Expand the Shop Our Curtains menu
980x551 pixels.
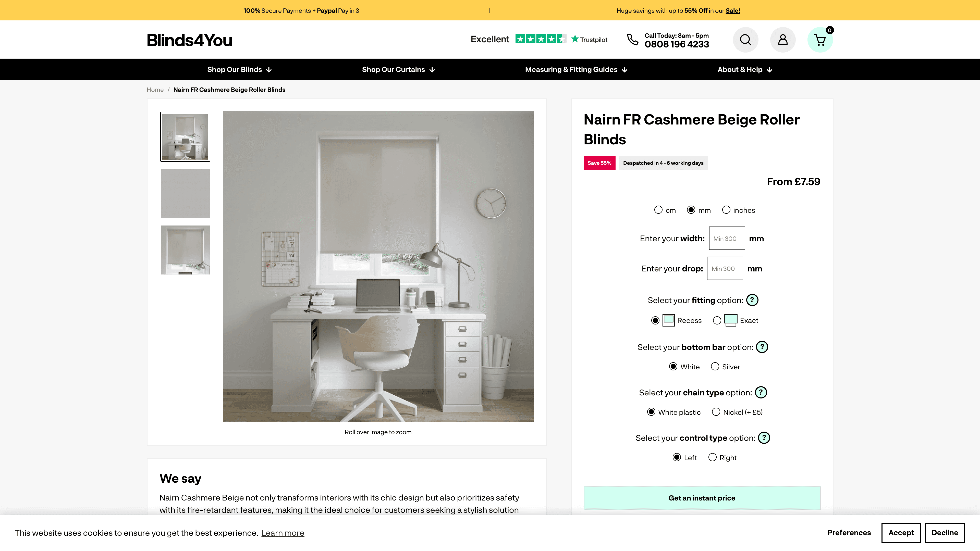(x=398, y=70)
